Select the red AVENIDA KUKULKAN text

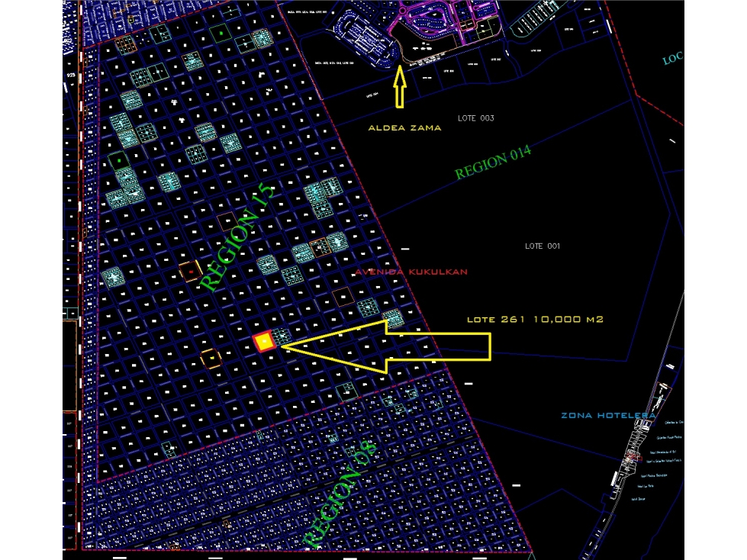coord(411,272)
